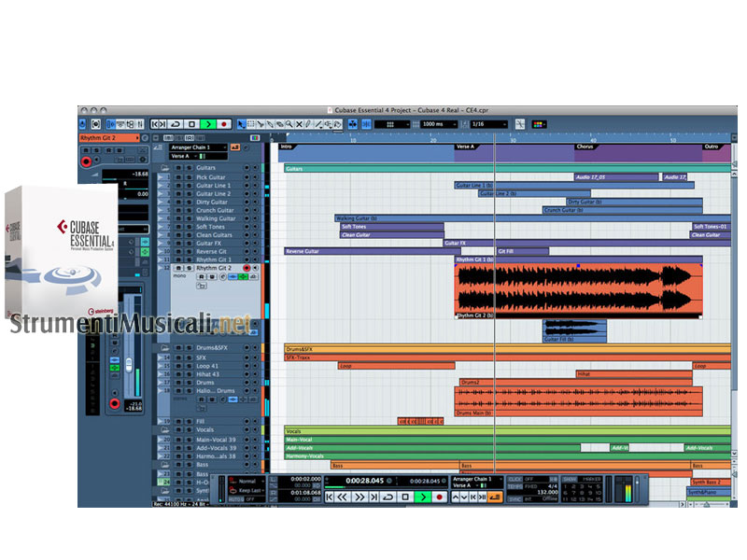The height and width of the screenshot is (560, 747).
Task: Select the Vocals folder track
Action: tap(210, 430)
